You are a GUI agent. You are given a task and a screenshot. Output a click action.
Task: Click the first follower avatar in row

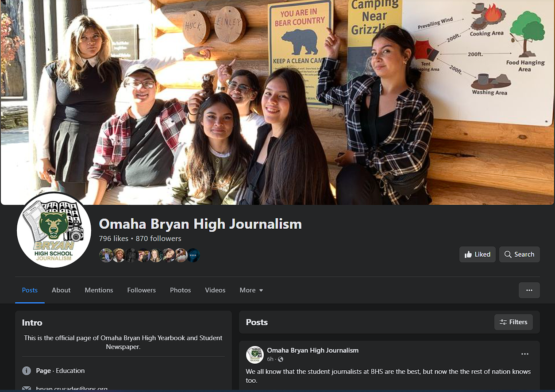click(106, 255)
